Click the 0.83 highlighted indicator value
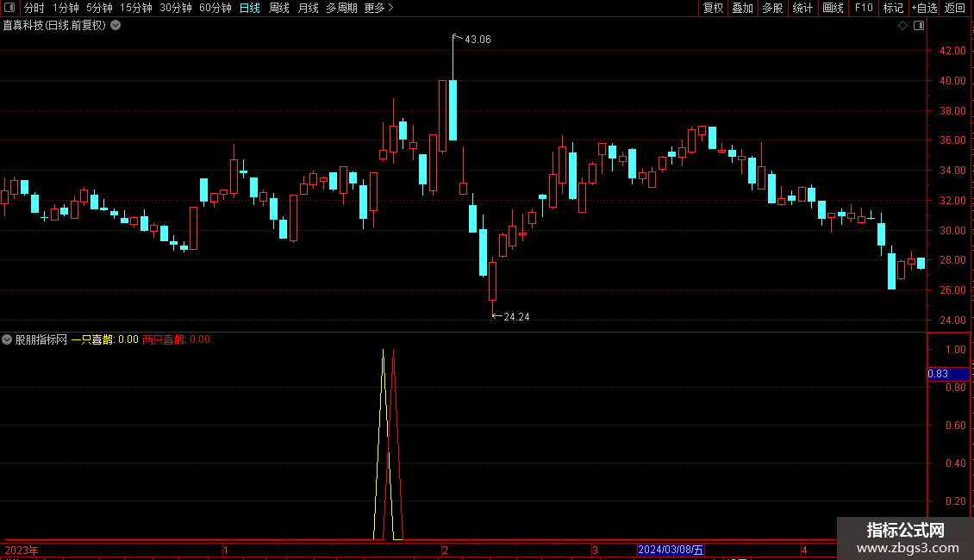 coord(948,374)
